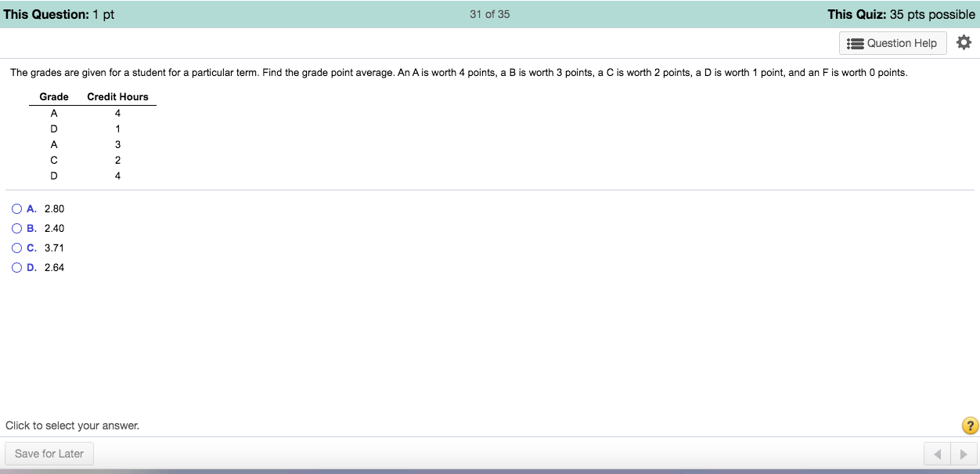Open the Question Help dropdown
The width and height of the screenshot is (980, 474).
tap(892, 43)
